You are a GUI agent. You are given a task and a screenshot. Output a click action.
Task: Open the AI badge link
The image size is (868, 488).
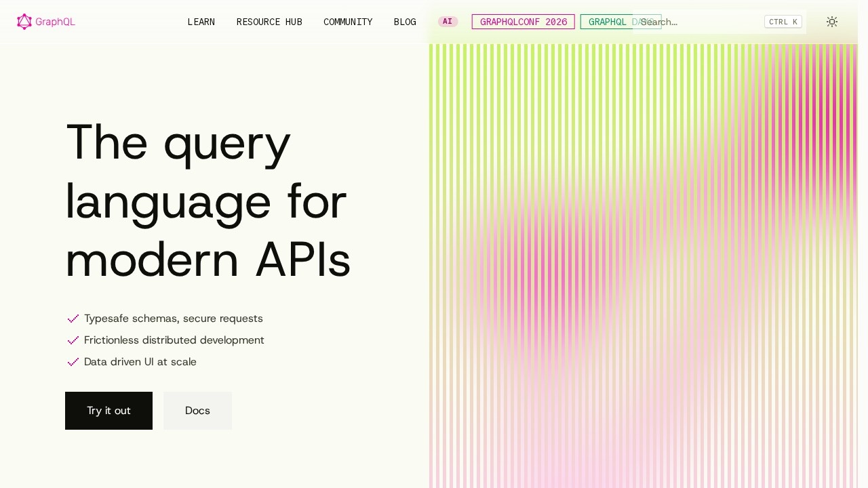pyautogui.click(x=448, y=22)
